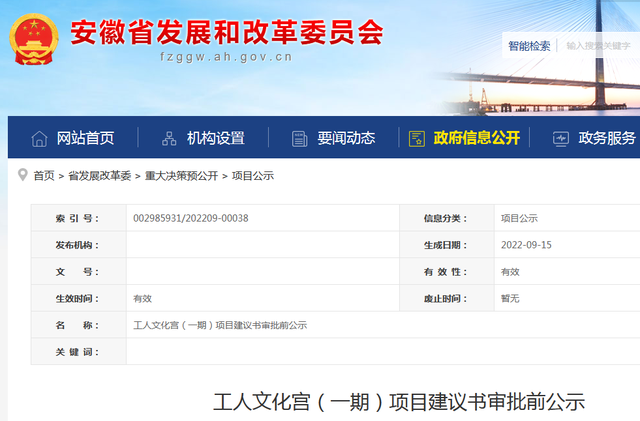Click the large article heading 工人文化宫（一期）项目建议书审批前公示
This screenshot has width=640, height=421.
pos(399,402)
